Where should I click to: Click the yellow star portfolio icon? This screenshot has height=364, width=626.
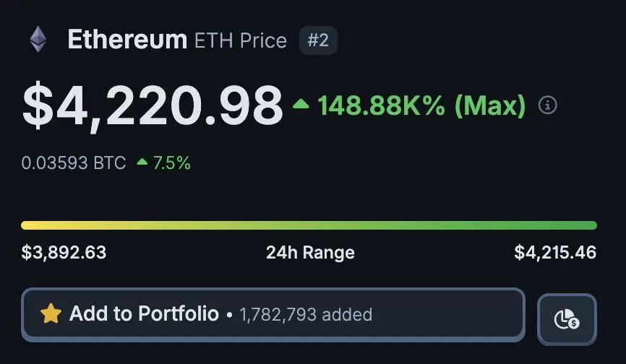tap(51, 313)
